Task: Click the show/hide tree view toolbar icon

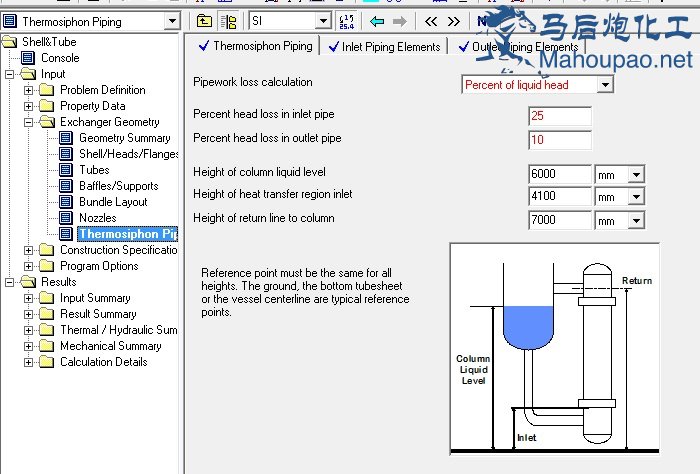Action: tap(228, 21)
